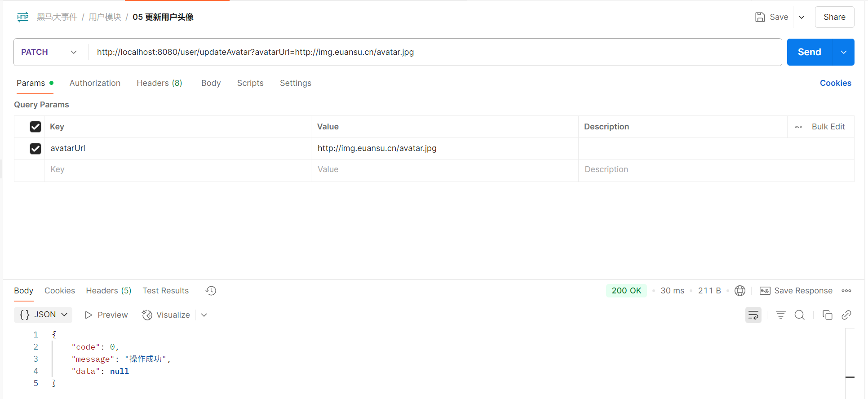The image size is (868, 399).
Task: Click the filter response icon
Action: tap(780, 315)
